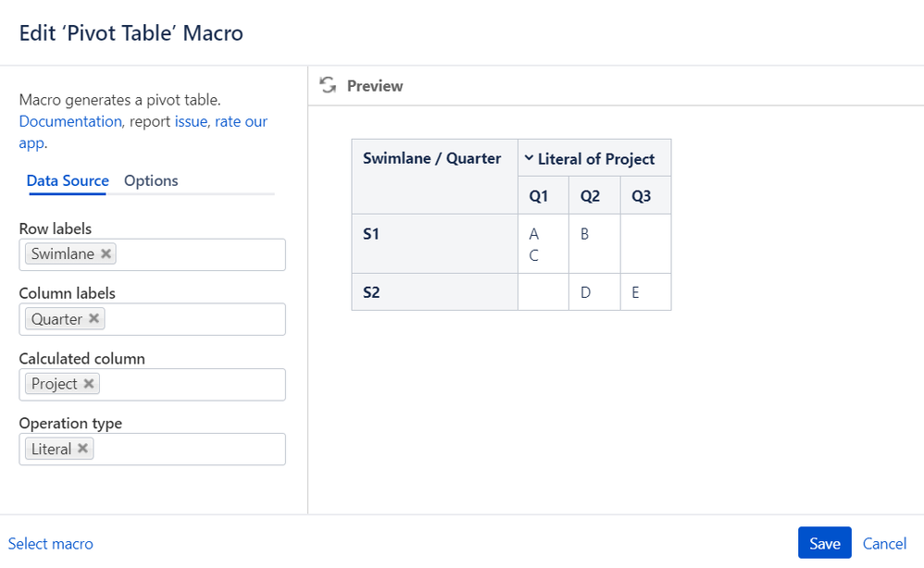Click Select macro at the bottom left
Screen dimensions: 924x568
[51, 544]
